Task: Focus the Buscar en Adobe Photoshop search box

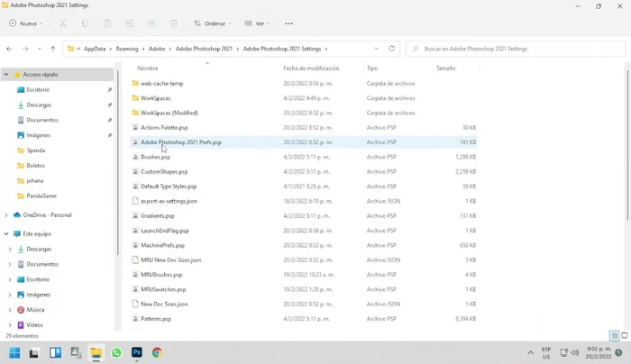Action: pos(514,49)
